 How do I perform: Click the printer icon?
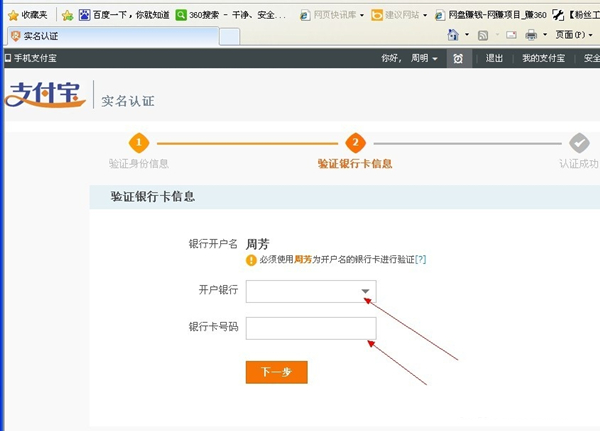pyautogui.click(x=531, y=35)
